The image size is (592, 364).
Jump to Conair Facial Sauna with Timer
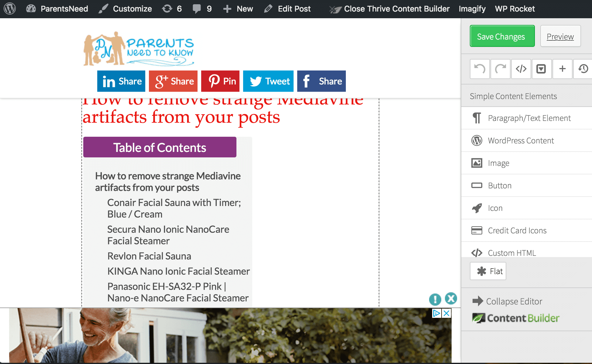pyautogui.click(x=174, y=208)
